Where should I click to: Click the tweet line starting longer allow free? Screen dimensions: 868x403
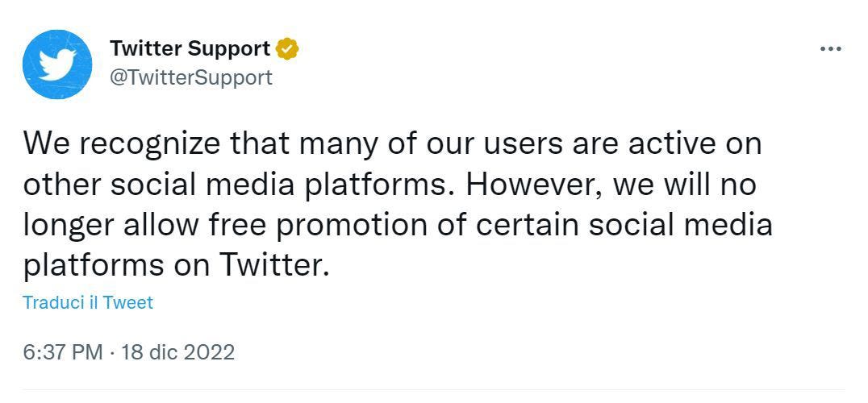pyautogui.click(x=398, y=226)
